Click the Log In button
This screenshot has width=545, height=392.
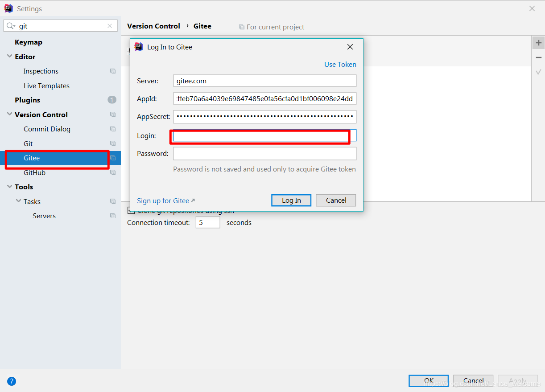(291, 200)
